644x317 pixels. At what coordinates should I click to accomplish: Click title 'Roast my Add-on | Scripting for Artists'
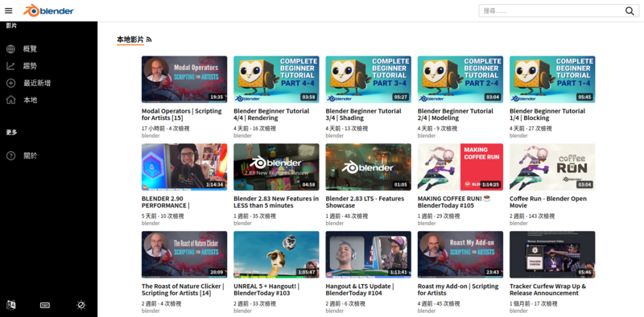[458, 290]
